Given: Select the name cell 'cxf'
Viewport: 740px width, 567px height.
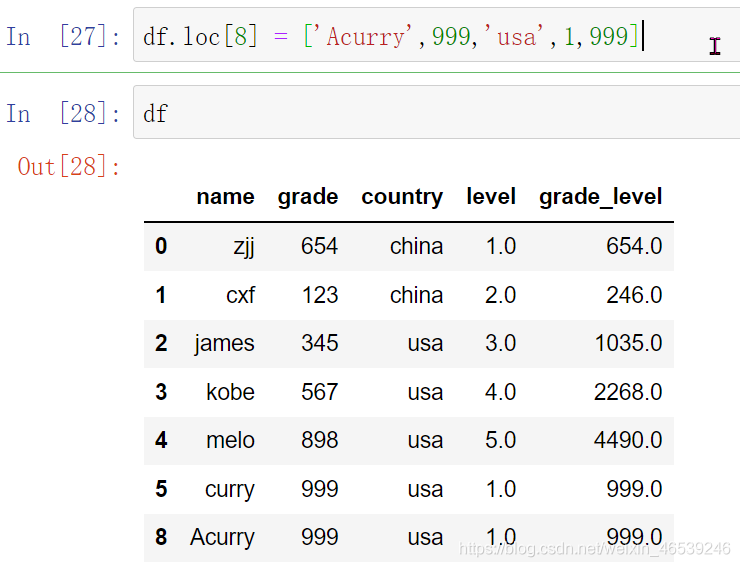Looking at the screenshot, I should click(241, 296).
